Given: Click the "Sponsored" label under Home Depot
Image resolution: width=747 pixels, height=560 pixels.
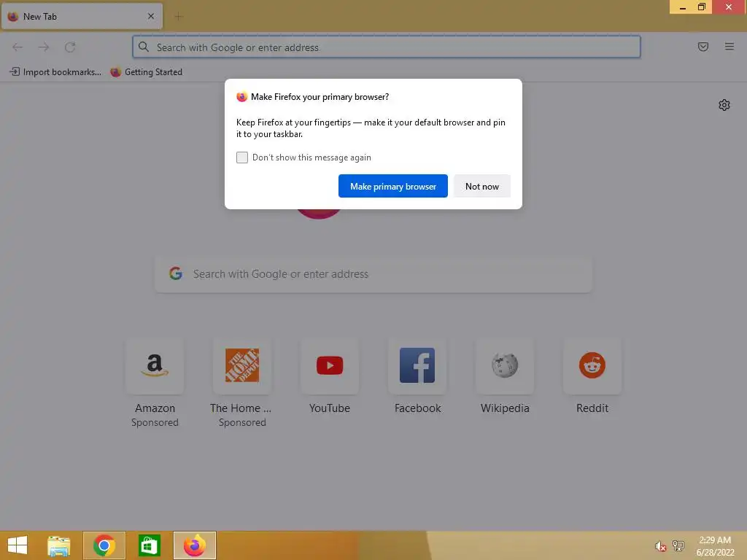Looking at the screenshot, I should pos(242,422).
